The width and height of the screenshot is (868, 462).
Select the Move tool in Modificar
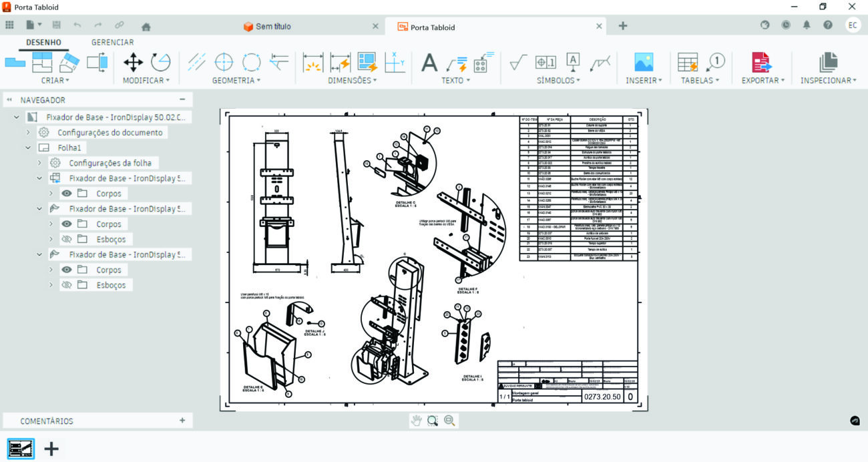[134, 63]
